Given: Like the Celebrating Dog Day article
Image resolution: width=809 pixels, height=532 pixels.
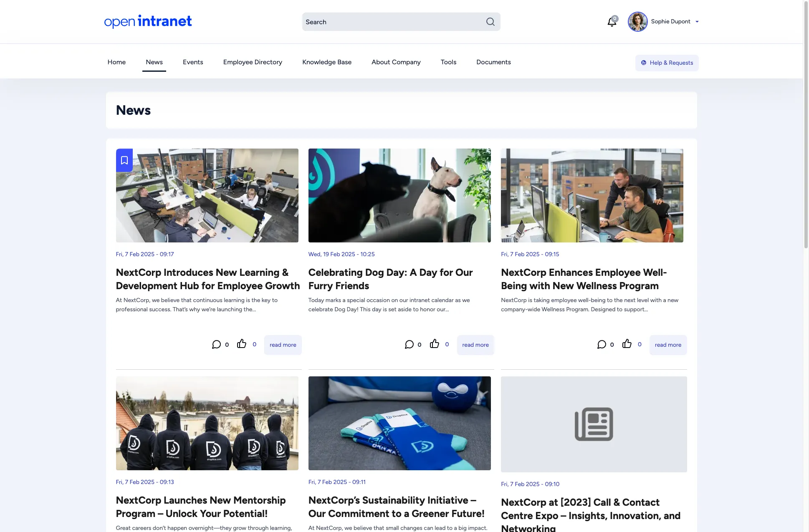Looking at the screenshot, I should coord(435,343).
